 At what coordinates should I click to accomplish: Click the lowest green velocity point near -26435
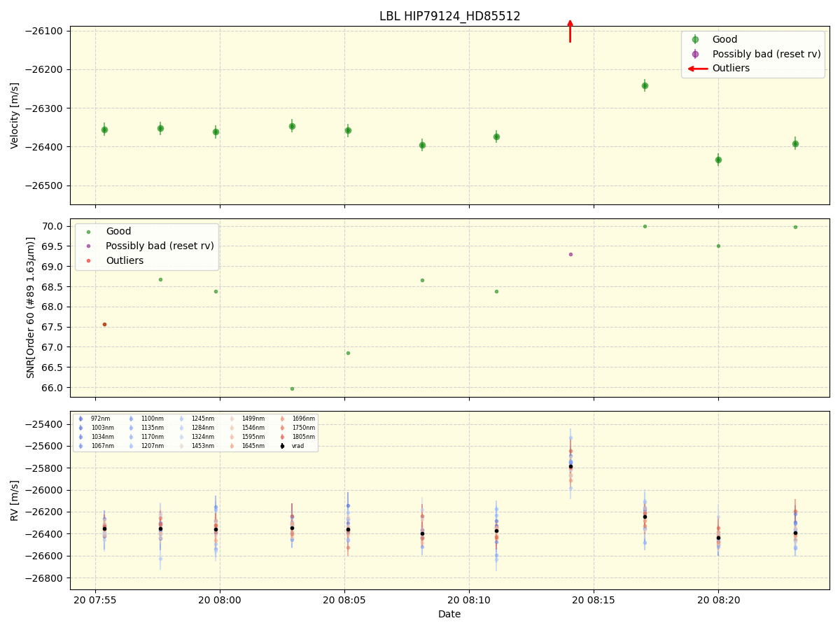click(x=718, y=160)
